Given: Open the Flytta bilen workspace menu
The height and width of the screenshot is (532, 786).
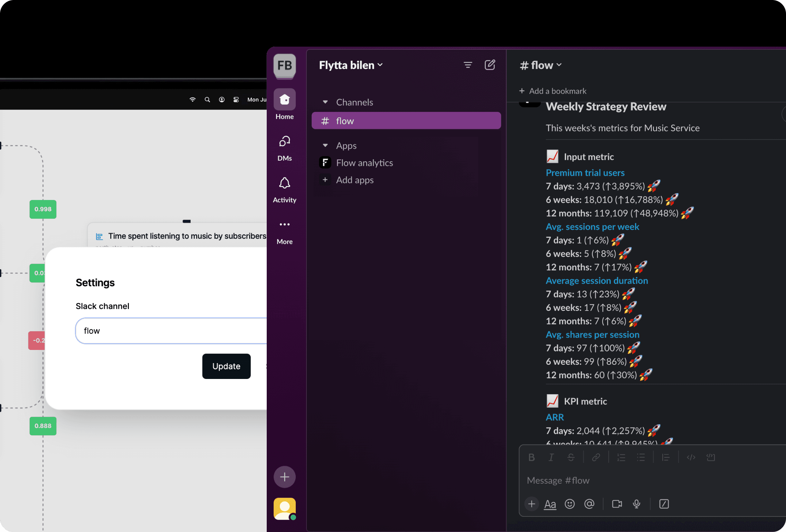Looking at the screenshot, I should click(350, 65).
